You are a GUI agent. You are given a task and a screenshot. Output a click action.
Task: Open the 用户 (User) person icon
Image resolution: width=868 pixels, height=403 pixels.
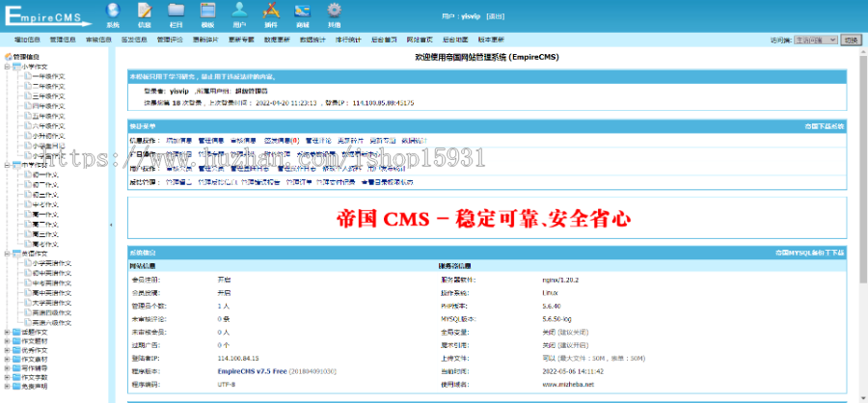coord(239,11)
